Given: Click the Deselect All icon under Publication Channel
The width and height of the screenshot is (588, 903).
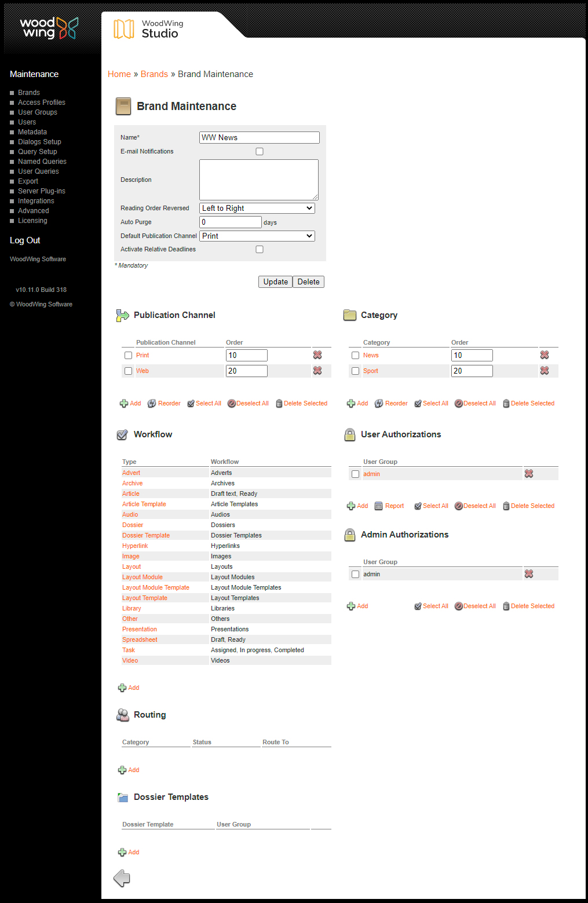Looking at the screenshot, I should (x=232, y=403).
